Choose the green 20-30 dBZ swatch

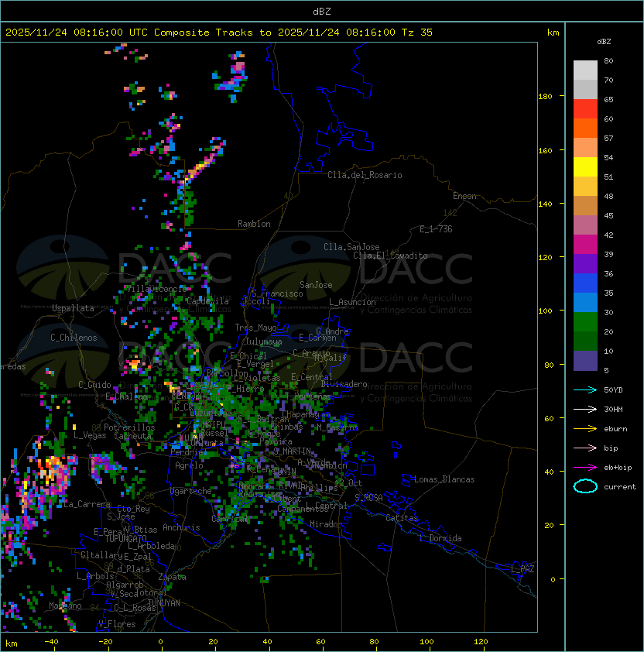click(x=585, y=322)
